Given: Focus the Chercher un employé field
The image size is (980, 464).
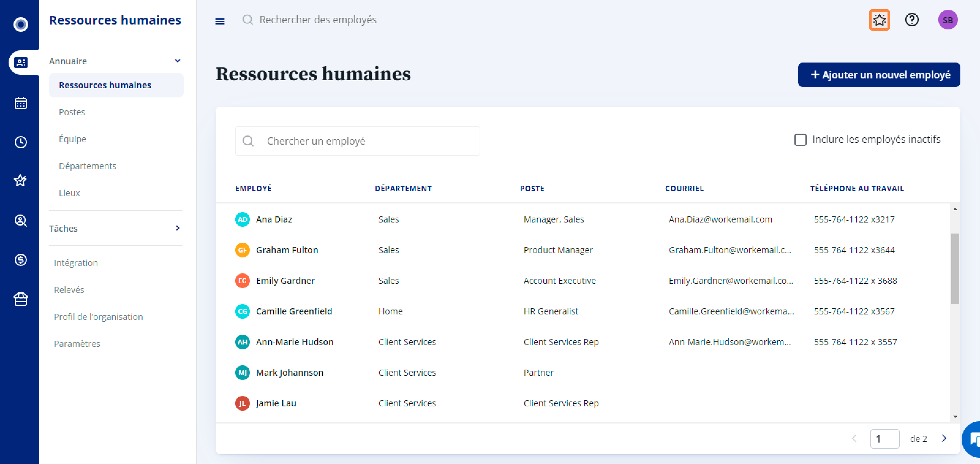Looking at the screenshot, I should pyautogui.click(x=357, y=141).
